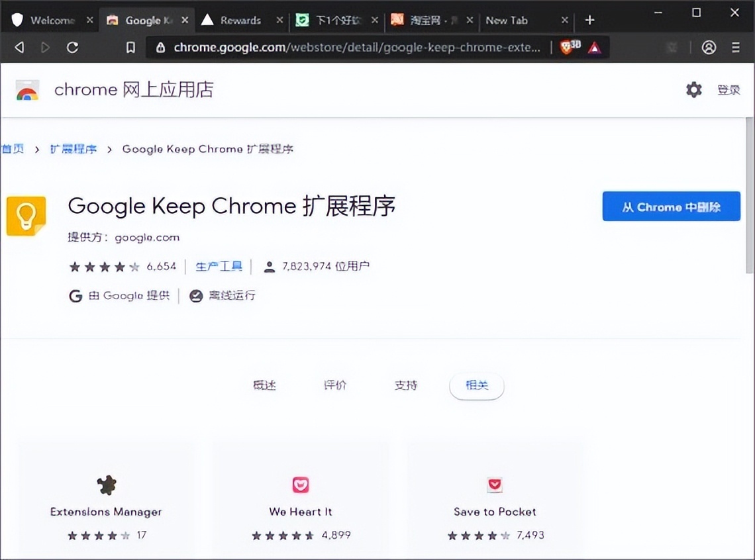Viewport: 755px width, 560px height.
Task: Open 扩展程序 breadcrumb link
Action: pyautogui.click(x=74, y=149)
